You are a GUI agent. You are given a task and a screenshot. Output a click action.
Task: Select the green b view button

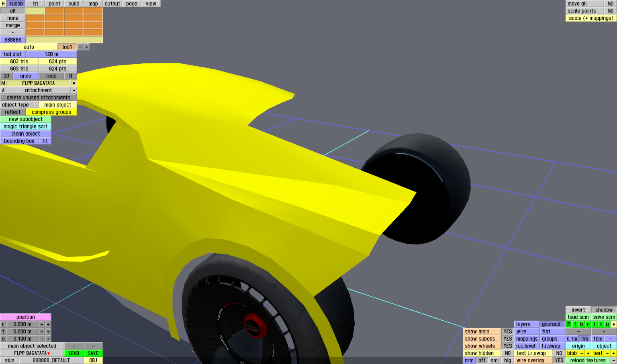582,324
